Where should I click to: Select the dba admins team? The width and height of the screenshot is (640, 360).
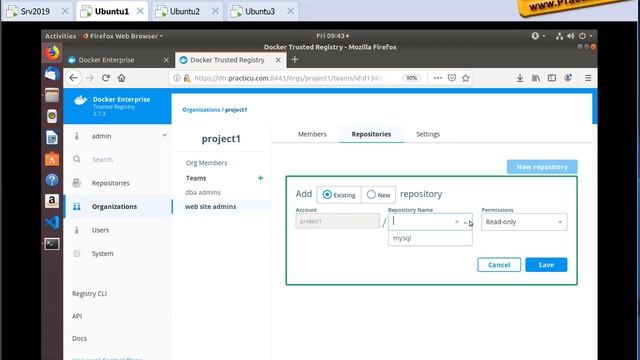coord(203,192)
